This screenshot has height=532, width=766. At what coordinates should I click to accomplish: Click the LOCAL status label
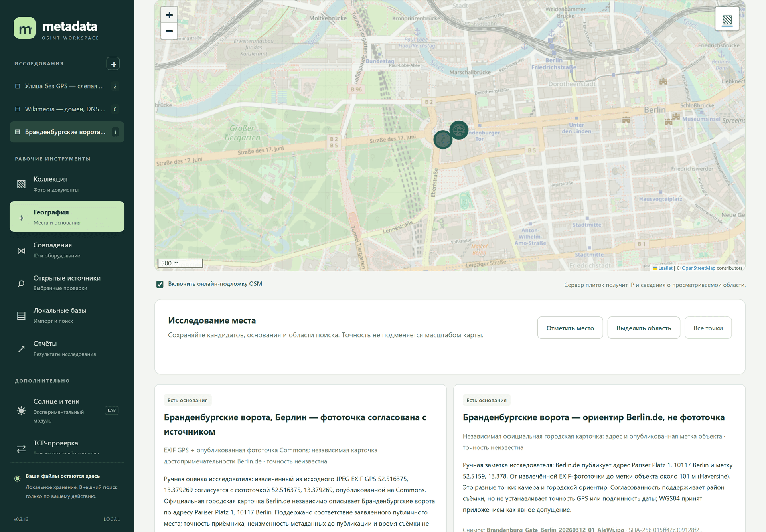click(x=112, y=519)
